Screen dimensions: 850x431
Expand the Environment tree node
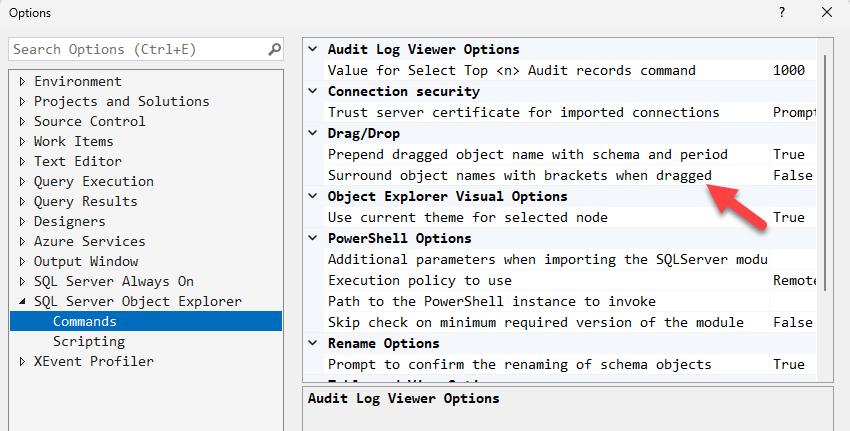click(22, 81)
